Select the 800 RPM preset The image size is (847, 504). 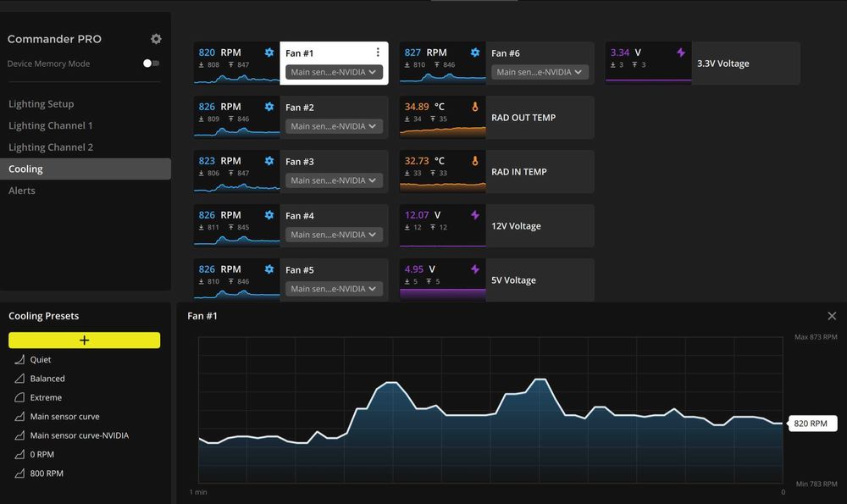(x=47, y=474)
